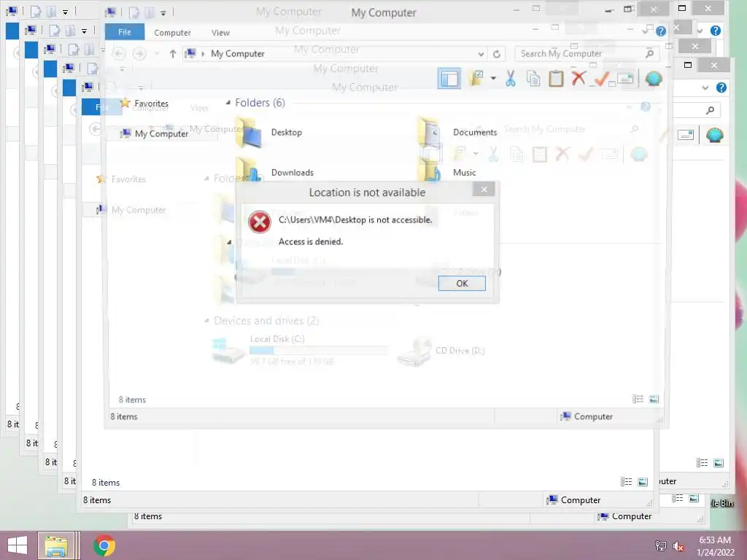Click the Cut scissors icon

511,79
